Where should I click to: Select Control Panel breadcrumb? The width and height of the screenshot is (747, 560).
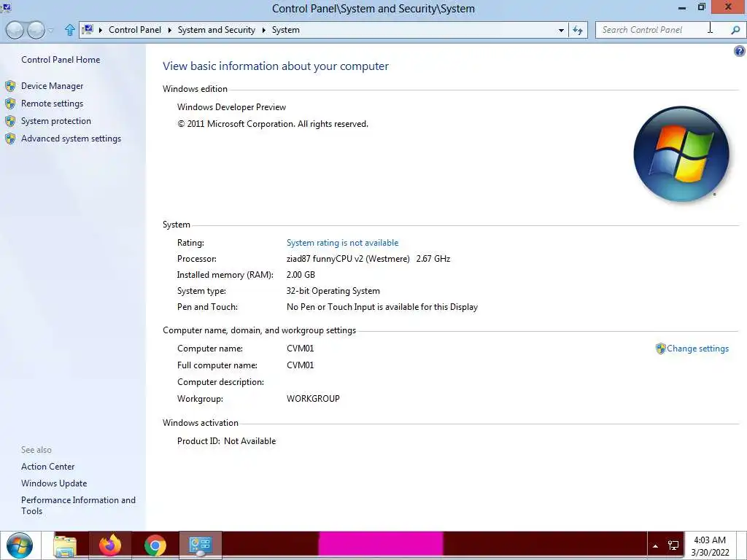point(135,30)
